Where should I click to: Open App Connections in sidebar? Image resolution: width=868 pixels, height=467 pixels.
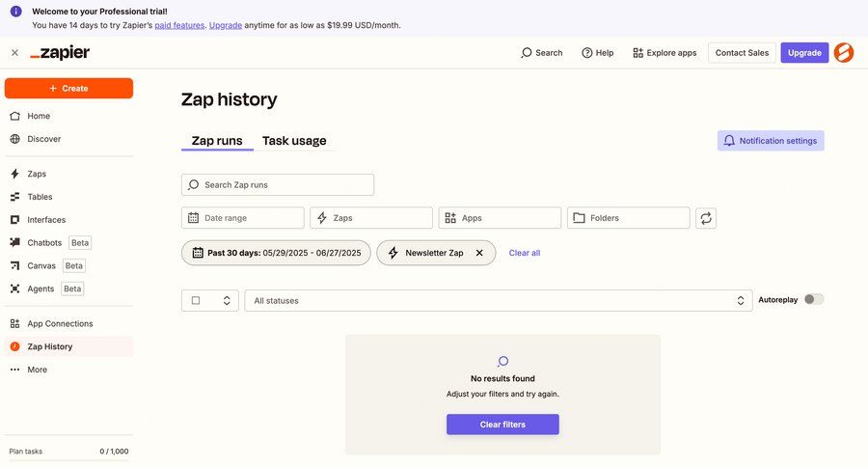tap(68, 323)
